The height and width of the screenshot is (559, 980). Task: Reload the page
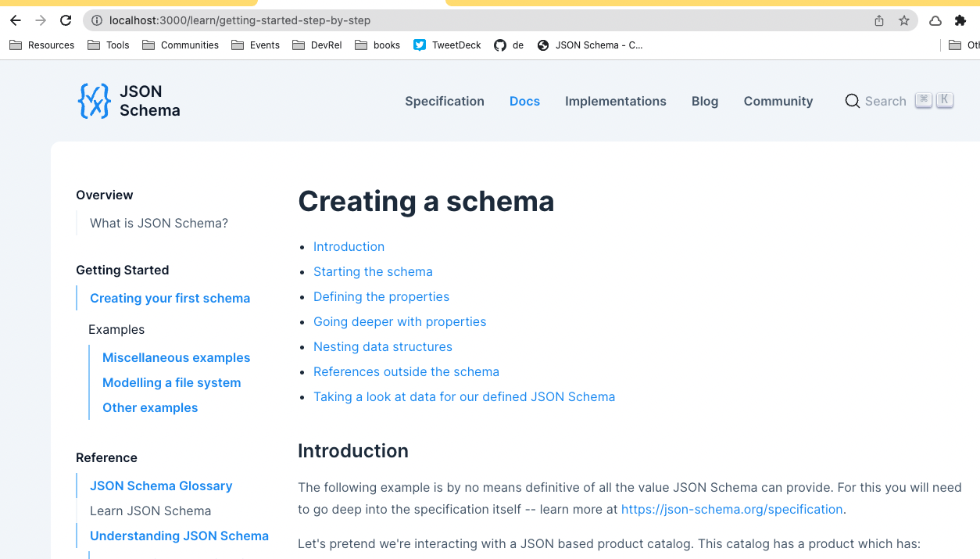pos(65,20)
